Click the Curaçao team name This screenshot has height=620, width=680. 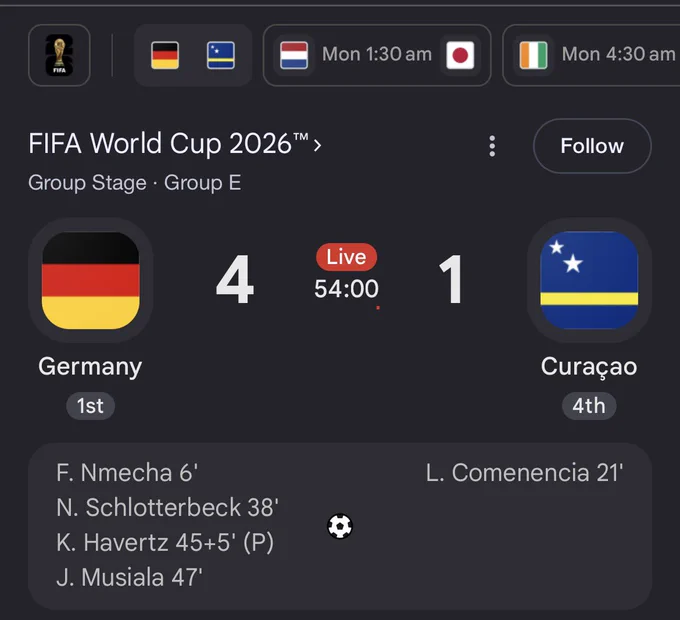[x=589, y=367]
